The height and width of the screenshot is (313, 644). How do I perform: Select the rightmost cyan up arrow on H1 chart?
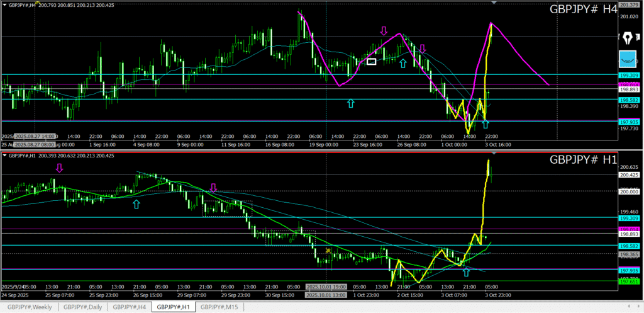(466, 271)
